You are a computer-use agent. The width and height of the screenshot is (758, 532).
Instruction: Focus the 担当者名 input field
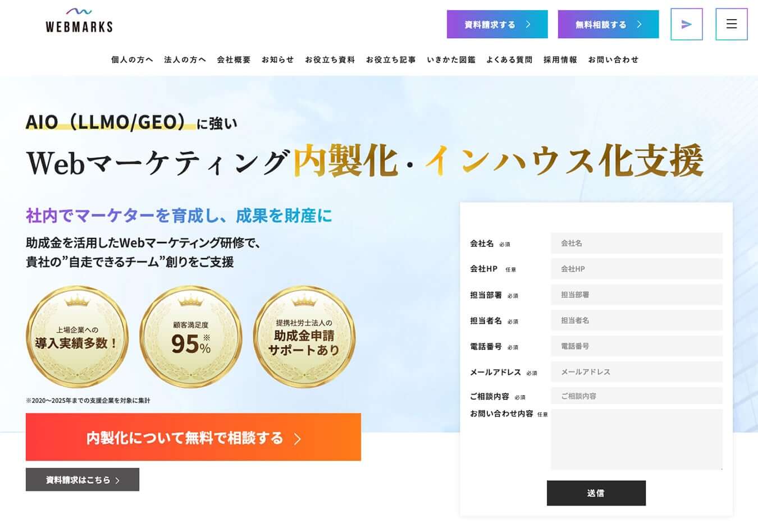coord(636,320)
